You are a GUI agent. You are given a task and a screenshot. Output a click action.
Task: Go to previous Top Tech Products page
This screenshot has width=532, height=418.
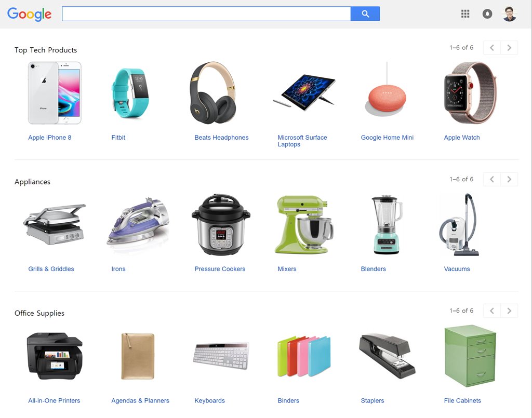tap(492, 48)
